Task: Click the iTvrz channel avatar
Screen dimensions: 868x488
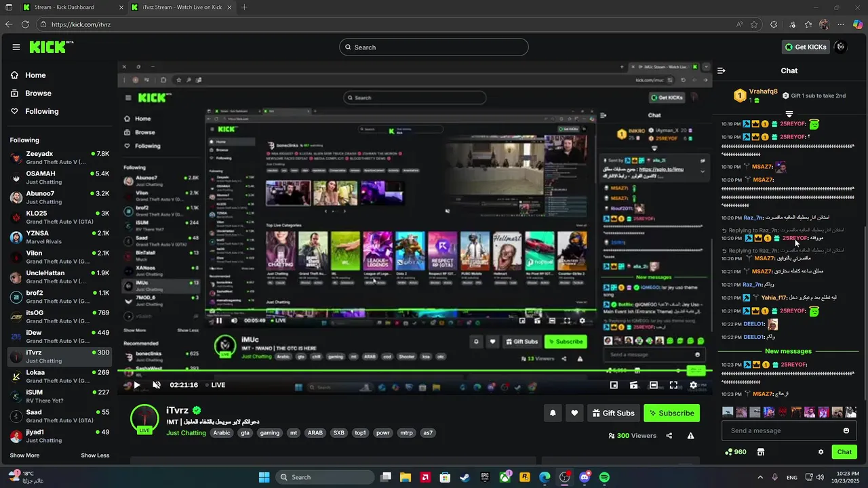Action: [x=144, y=420]
